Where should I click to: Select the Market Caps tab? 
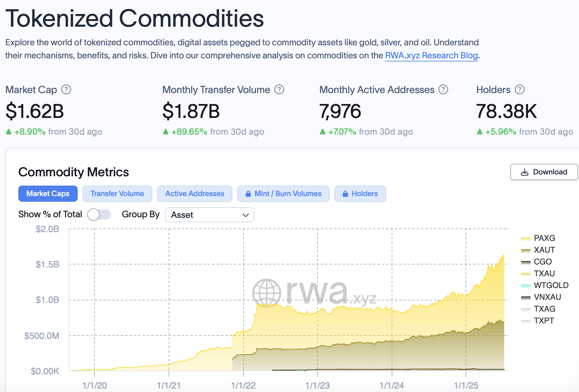[x=48, y=194]
